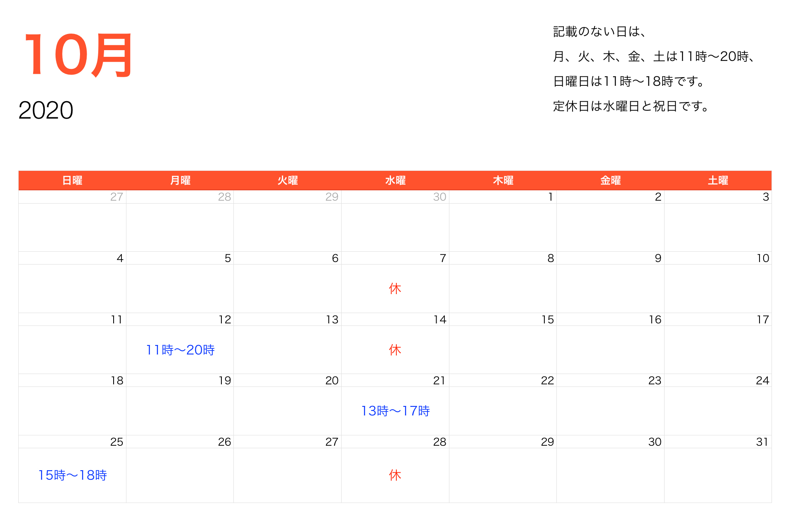Select date number 10 on Saturday

763,258
